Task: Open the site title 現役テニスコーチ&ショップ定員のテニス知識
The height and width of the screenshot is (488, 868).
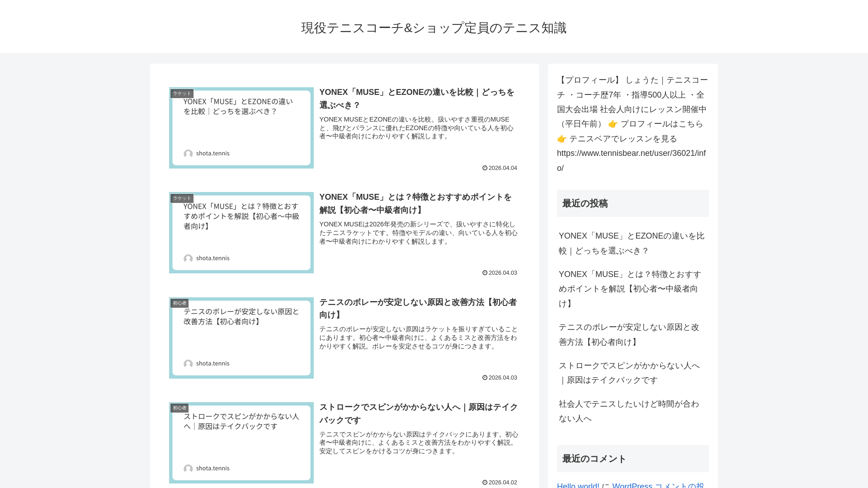Action: [x=434, y=28]
